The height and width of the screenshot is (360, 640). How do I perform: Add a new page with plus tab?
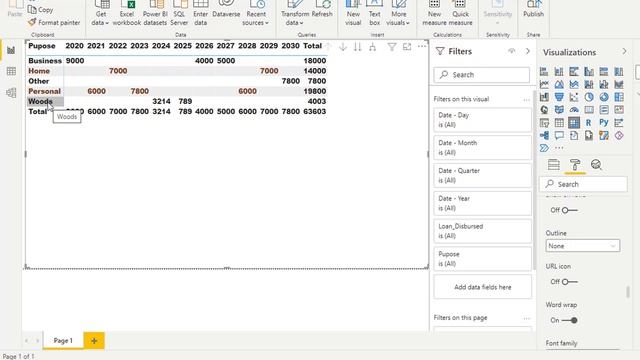[x=94, y=340]
